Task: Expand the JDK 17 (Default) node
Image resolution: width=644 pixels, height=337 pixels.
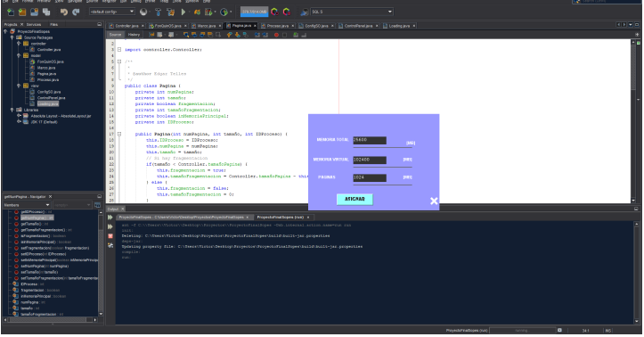Action: (19, 121)
